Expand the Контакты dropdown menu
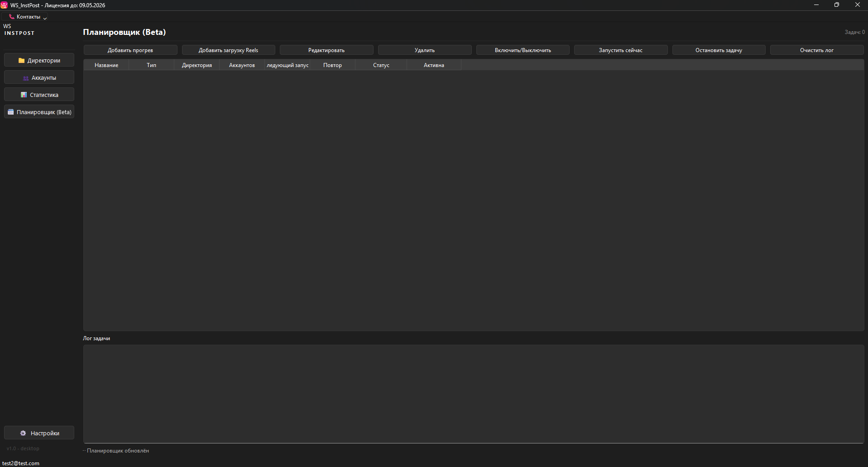The width and height of the screenshot is (868, 467). (29, 17)
